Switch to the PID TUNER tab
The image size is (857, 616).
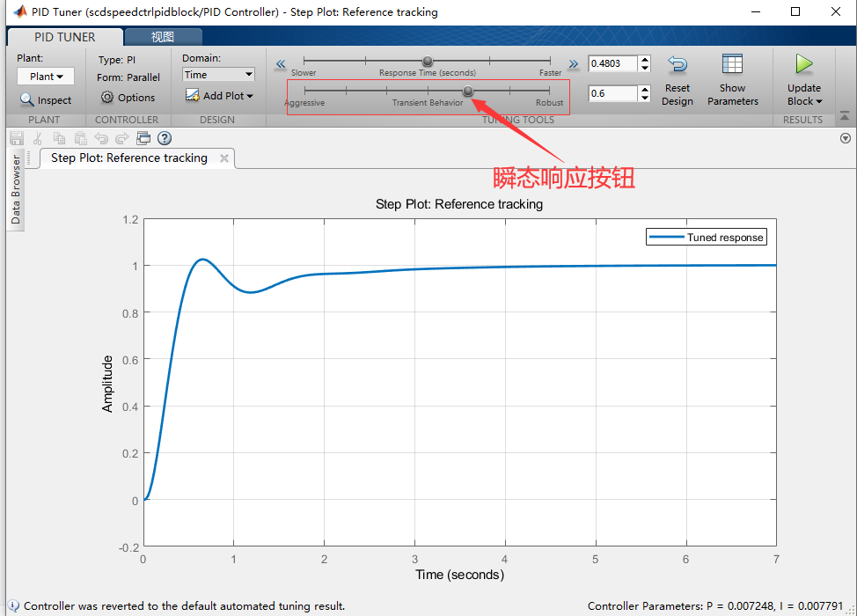coord(64,37)
